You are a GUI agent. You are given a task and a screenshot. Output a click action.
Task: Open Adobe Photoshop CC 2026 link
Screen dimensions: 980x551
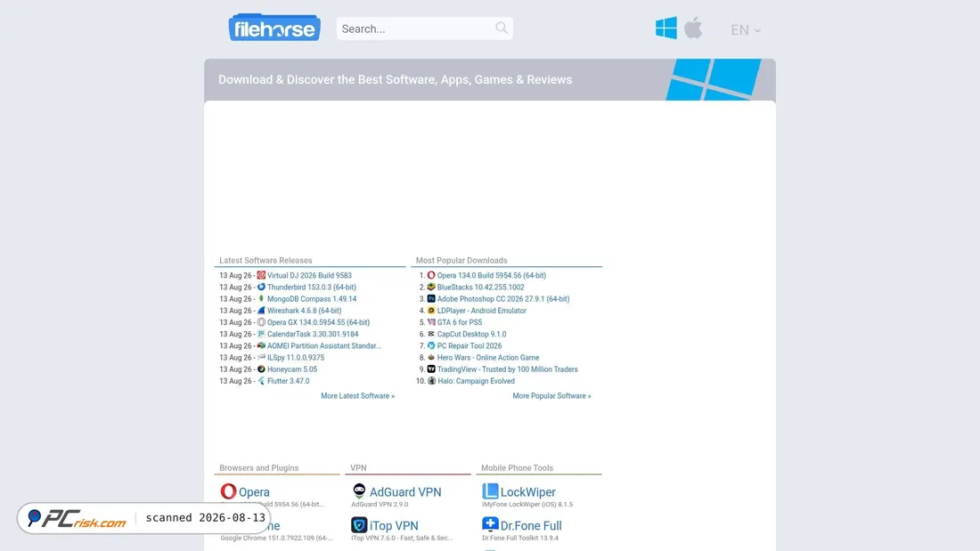click(x=503, y=299)
